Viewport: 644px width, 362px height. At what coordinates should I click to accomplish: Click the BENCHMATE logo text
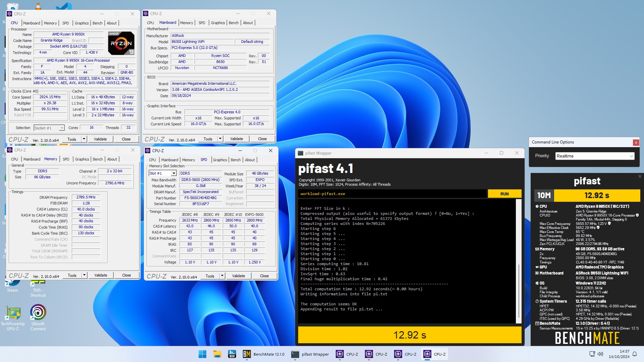tap(587, 338)
